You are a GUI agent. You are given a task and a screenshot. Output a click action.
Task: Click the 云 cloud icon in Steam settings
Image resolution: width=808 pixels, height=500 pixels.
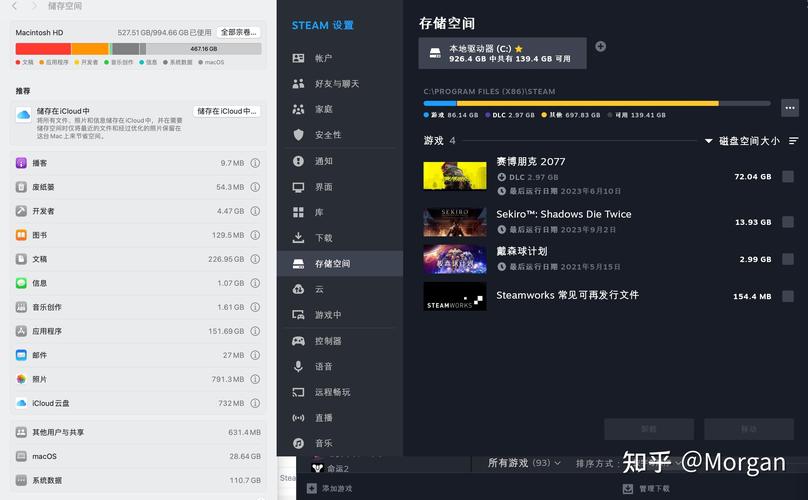coord(298,289)
